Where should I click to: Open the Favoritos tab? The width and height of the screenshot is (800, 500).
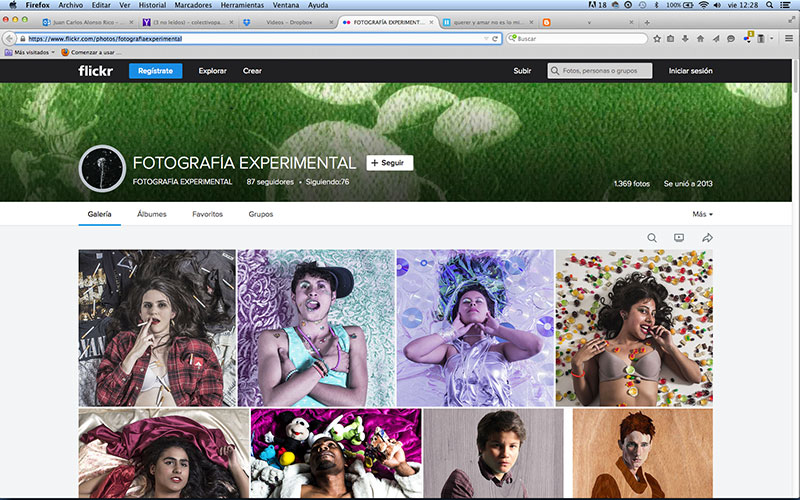pos(207,214)
